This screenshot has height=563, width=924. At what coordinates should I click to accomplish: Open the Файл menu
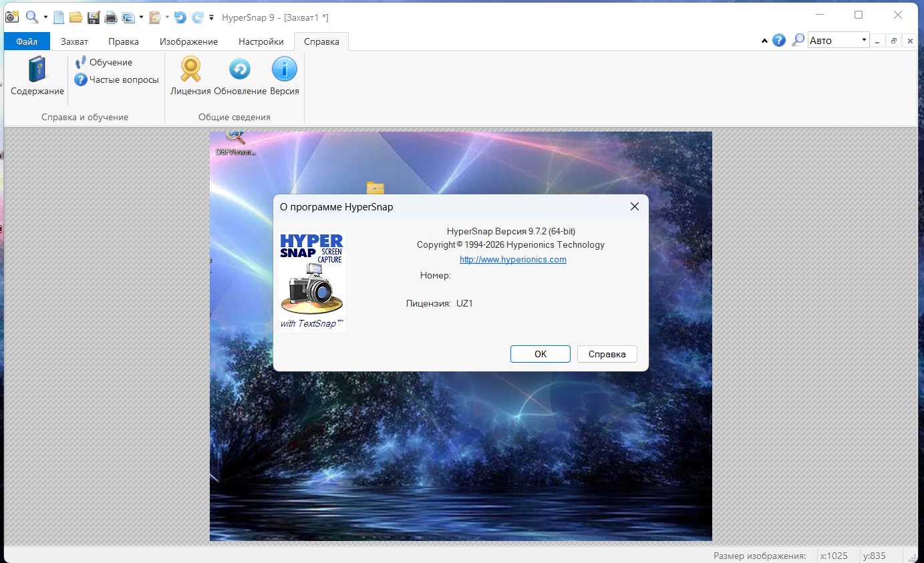(26, 41)
